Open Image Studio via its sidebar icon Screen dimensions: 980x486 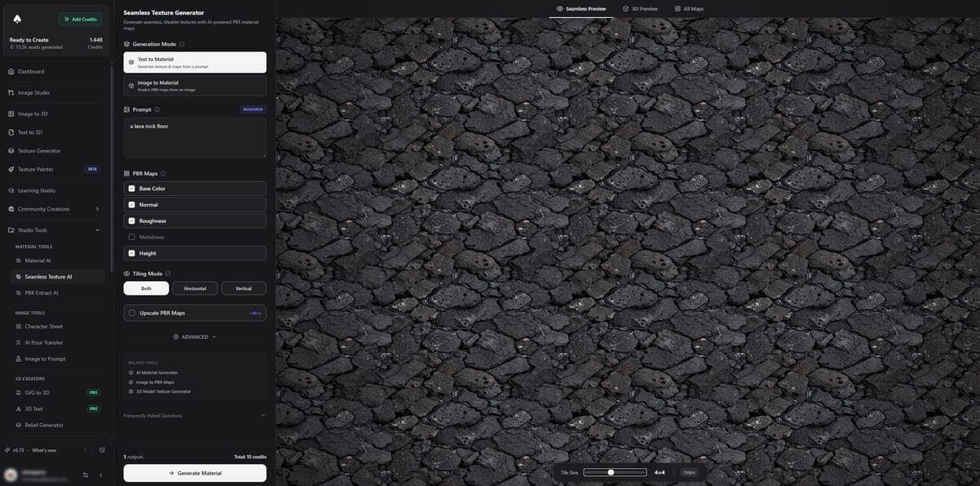[x=11, y=93]
